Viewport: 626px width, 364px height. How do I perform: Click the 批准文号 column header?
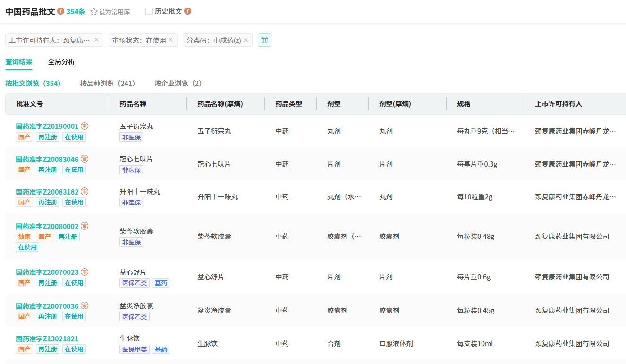pyautogui.click(x=29, y=104)
